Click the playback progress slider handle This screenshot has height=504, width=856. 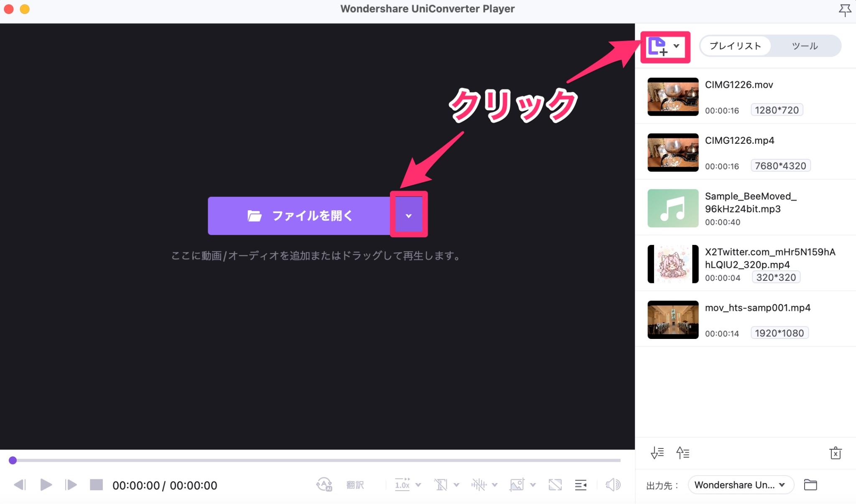coord(13,460)
